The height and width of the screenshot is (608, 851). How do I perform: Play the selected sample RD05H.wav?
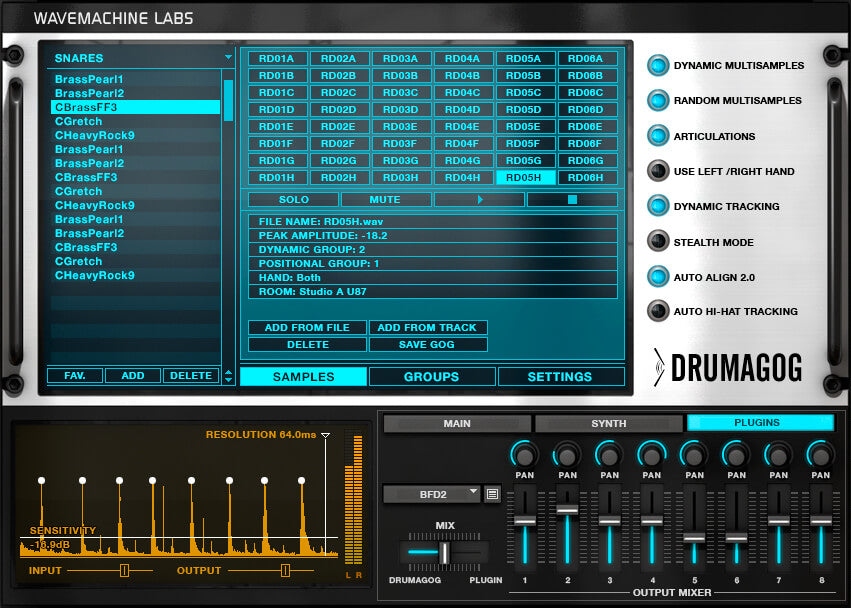(x=478, y=199)
